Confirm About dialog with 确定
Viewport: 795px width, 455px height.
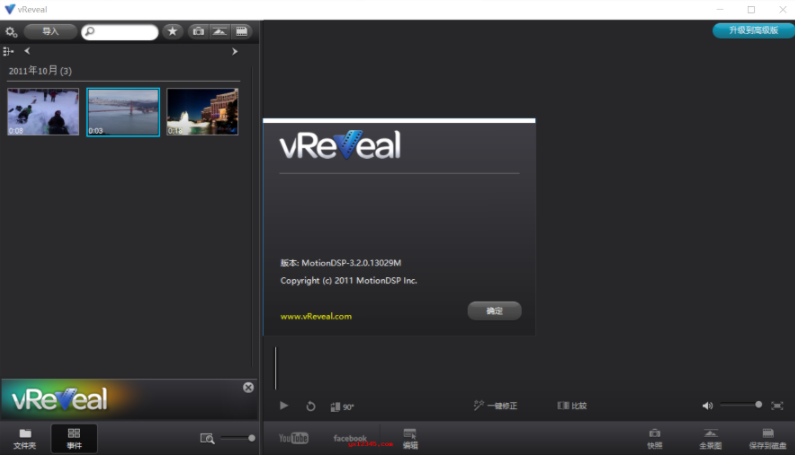tap(494, 311)
